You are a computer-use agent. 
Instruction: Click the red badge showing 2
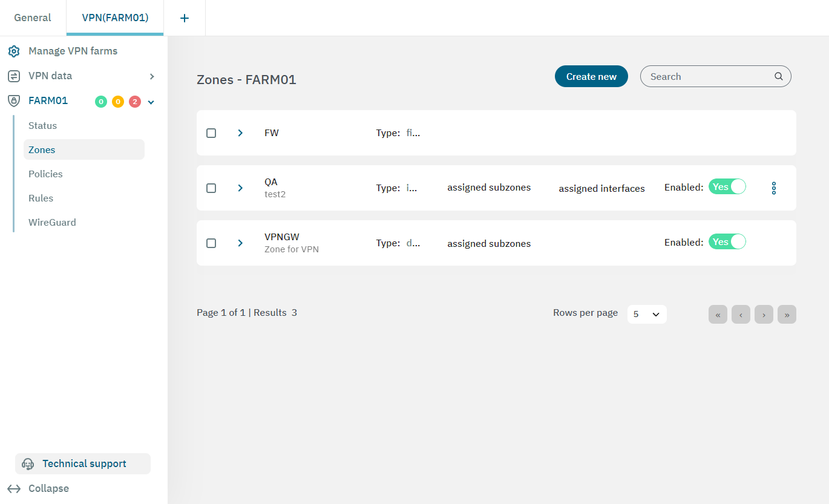coord(135,102)
